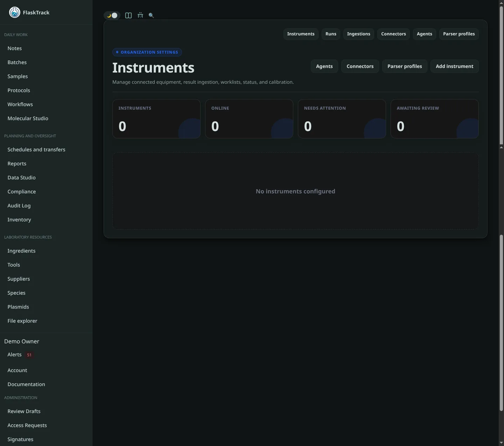Open the Connectors tab next to Ingestions
Image resolution: width=504 pixels, height=446 pixels.
(393, 34)
